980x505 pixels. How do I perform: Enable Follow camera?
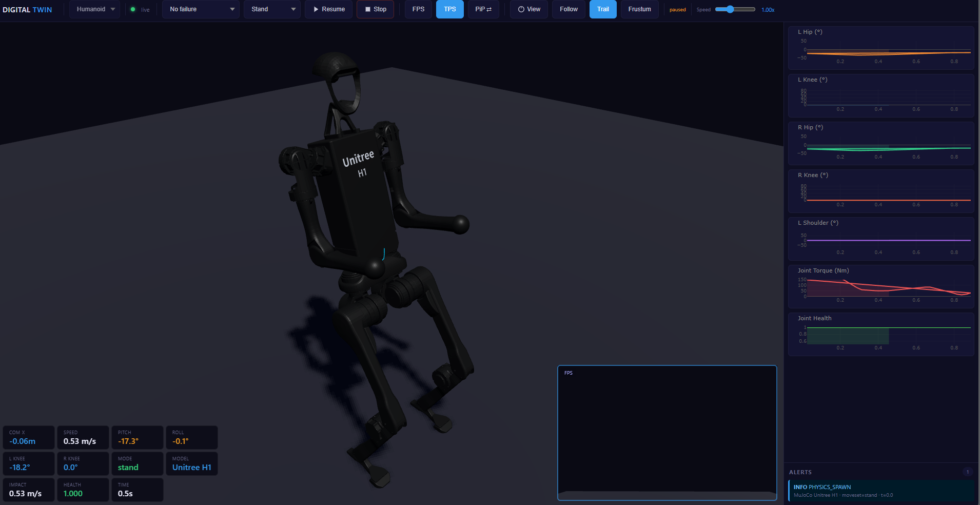[x=569, y=9]
